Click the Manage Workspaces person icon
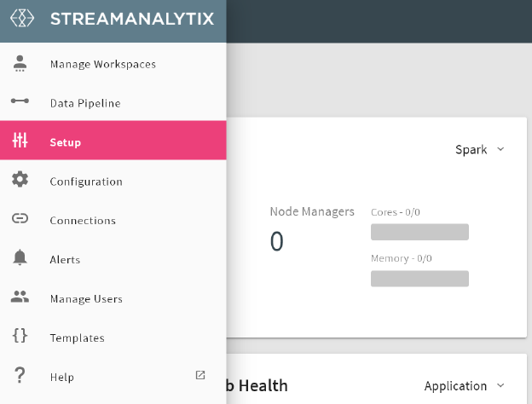The image size is (532, 404). 20,63
